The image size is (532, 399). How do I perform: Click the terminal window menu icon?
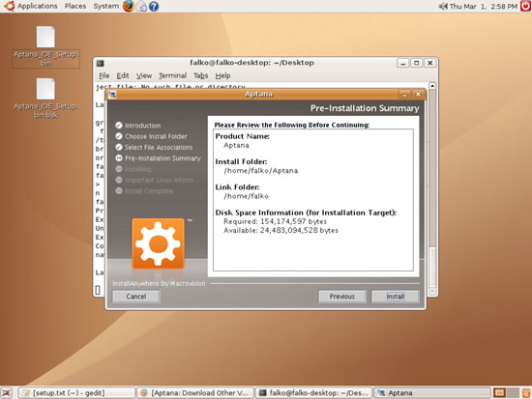tap(100, 63)
